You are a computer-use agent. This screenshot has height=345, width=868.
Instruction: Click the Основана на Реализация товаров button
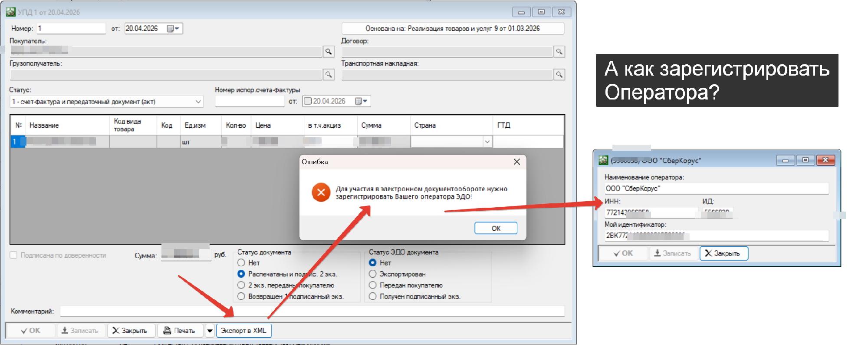click(x=453, y=29)
